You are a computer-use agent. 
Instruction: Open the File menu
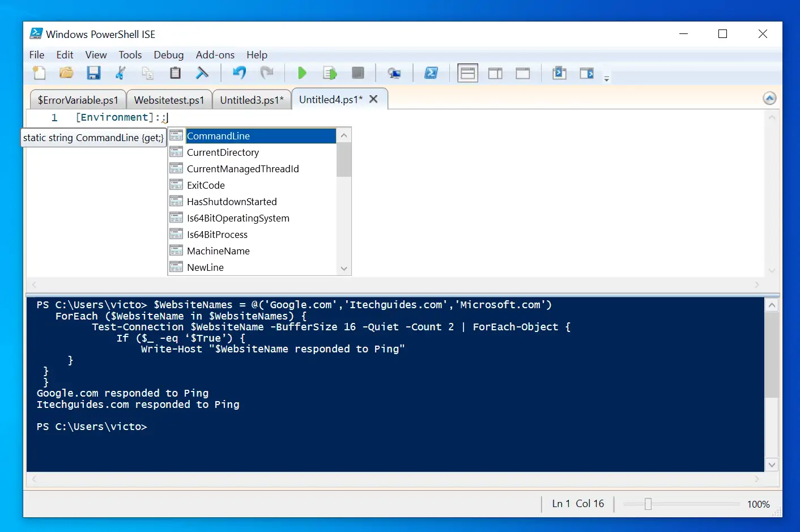(x=37, y=55)
